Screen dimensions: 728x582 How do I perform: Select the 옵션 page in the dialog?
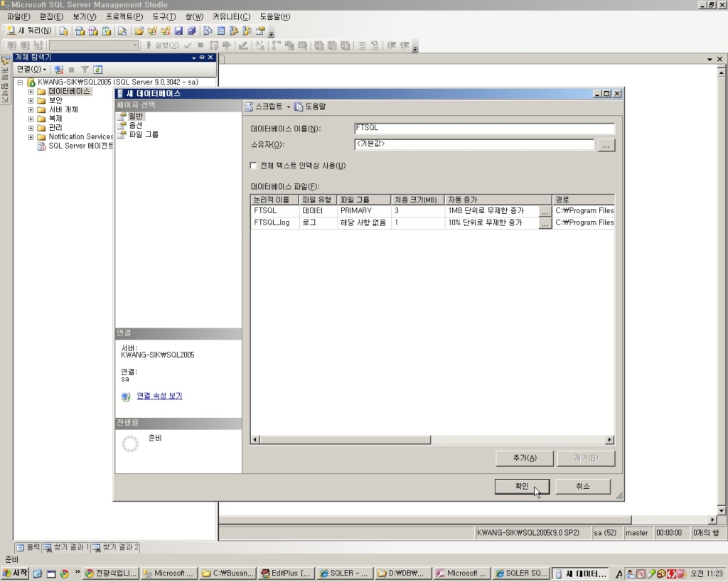pos(136,125)
